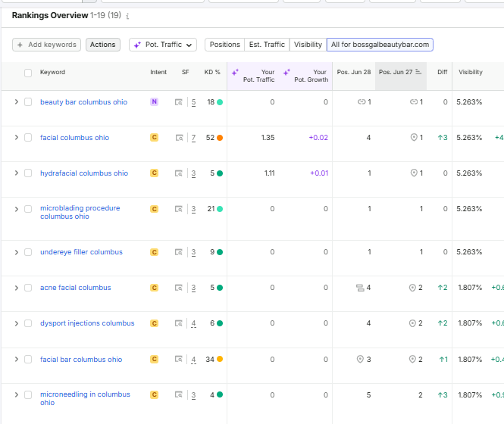Open SERP features icon for undereye filler columbus
Viewport: 504px width, 424px height.
point(179,252)
